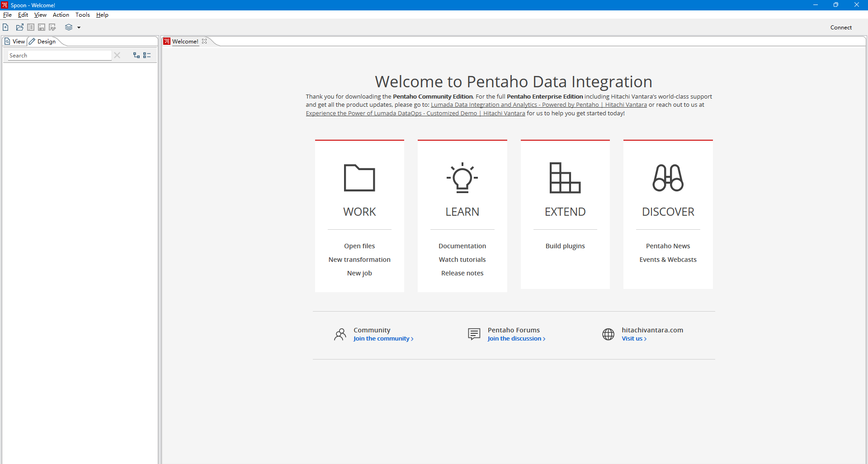Click the DISCOVER heading text
868x464 pixels.
668,212
